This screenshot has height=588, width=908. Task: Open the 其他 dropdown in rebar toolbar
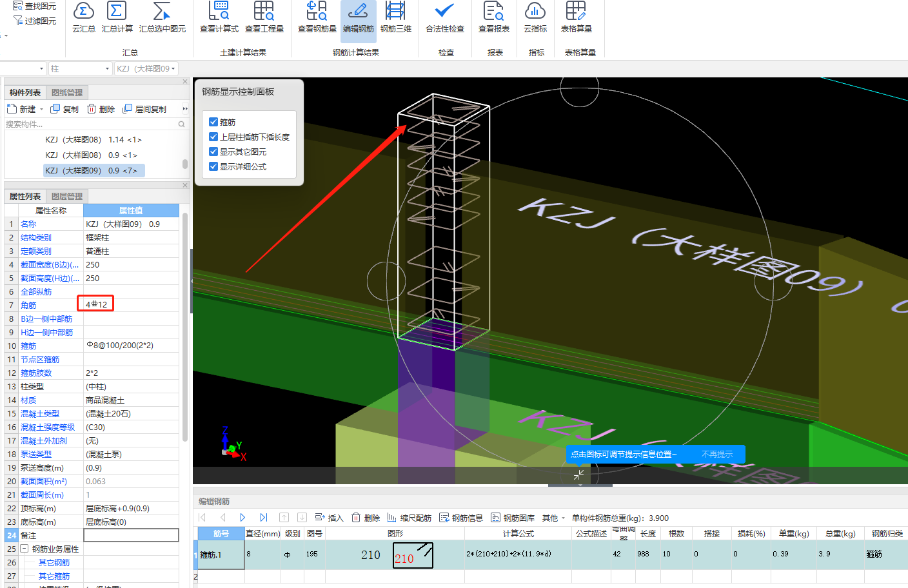point(553,518)
